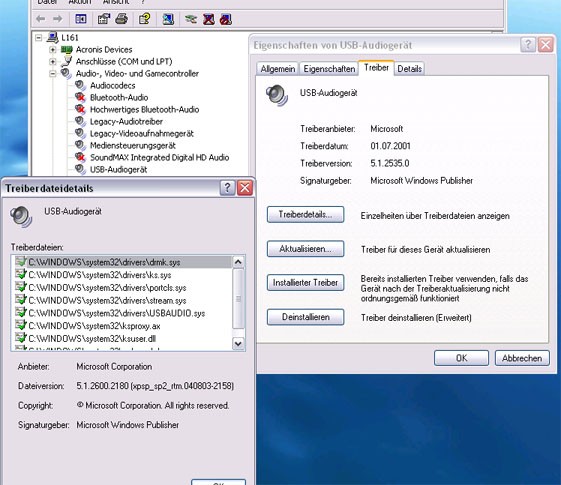Image resolution: width=561 pixels, height=485 pixels.
Task: Select SoundMAX Integrated Digital HD Audio
Action: click(x=160, y=157)
